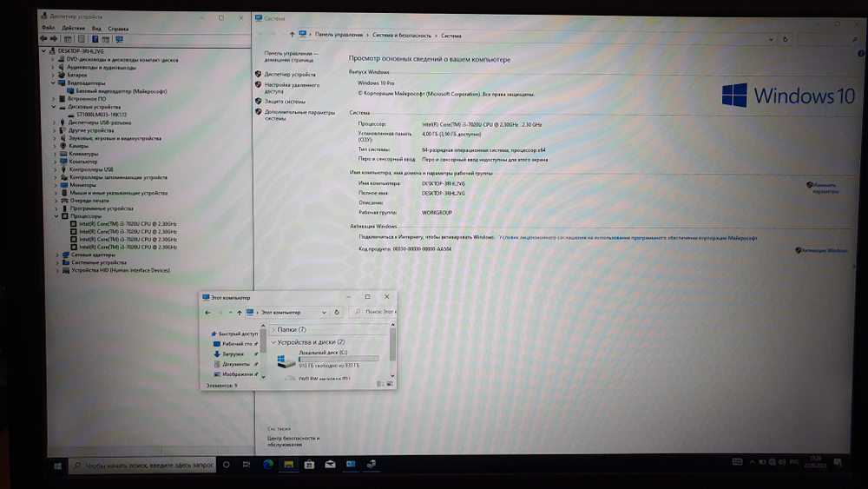Viewport: 868px width, 489px height.
Task: Open Microsoft Edge from taskbar
Action: click(268, 465)
